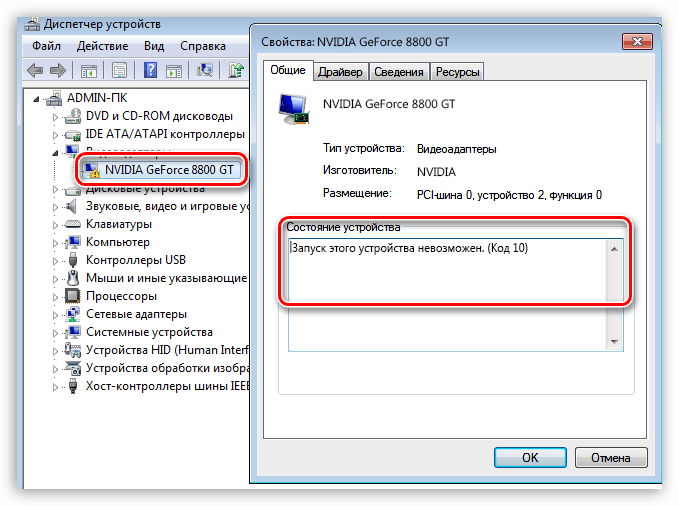Open the Справка menu

point(203,46)
